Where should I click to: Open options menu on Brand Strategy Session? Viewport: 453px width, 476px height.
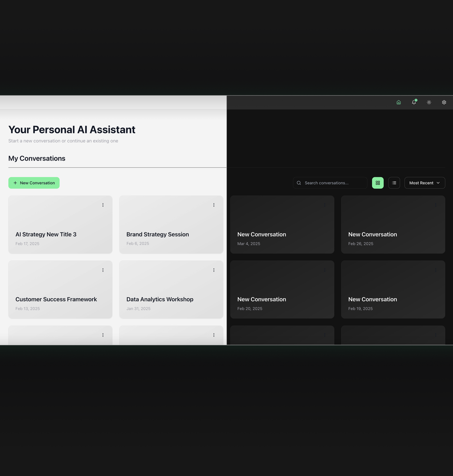coord(214,205)
